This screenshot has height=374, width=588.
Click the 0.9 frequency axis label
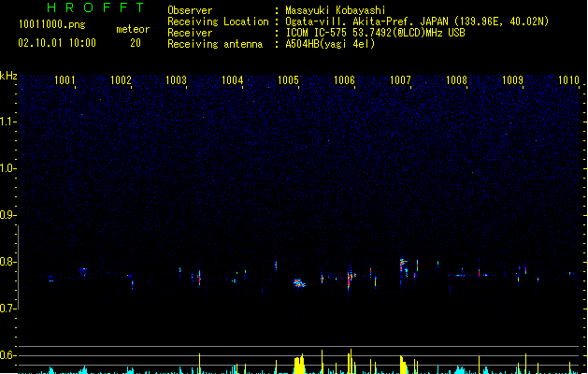[x=7, y=215]
